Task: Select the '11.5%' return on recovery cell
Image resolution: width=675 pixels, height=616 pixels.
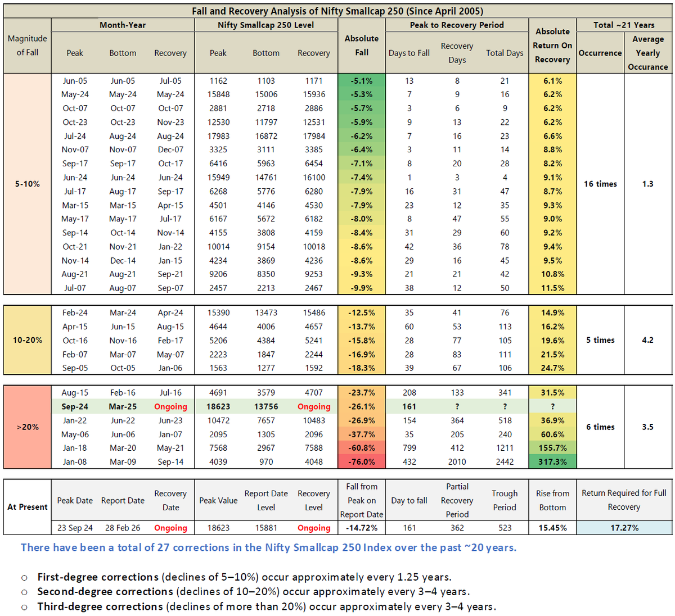Action: 552,288
